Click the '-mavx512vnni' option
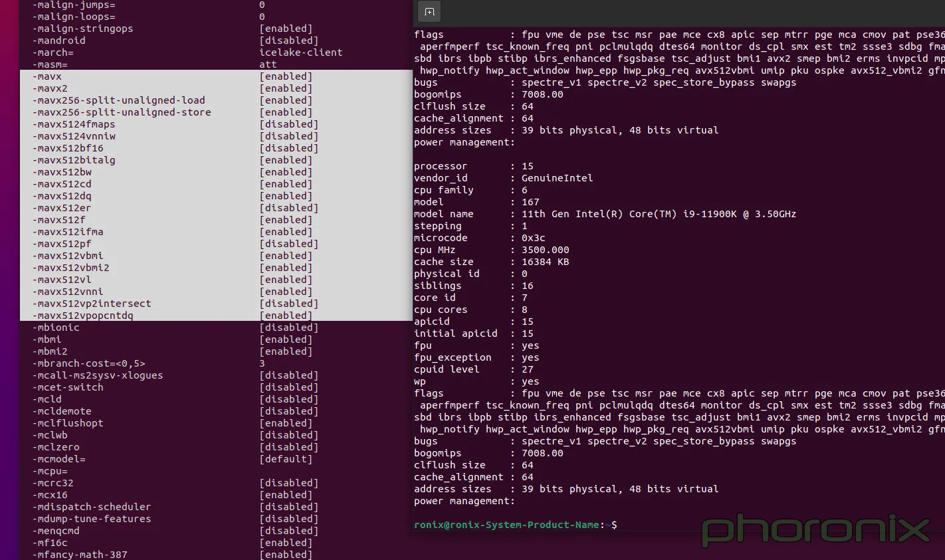The height and width of the screenshot is (560, 945). tap(68, 292)
